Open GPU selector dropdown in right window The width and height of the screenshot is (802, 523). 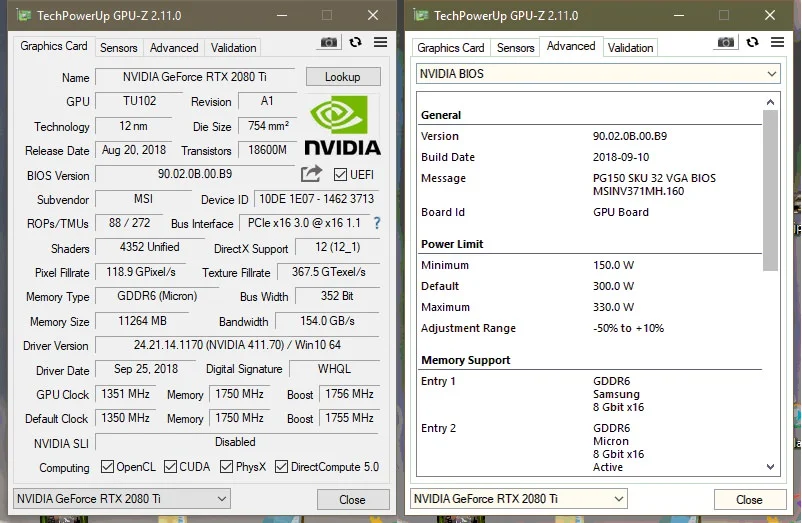[518, 498]
